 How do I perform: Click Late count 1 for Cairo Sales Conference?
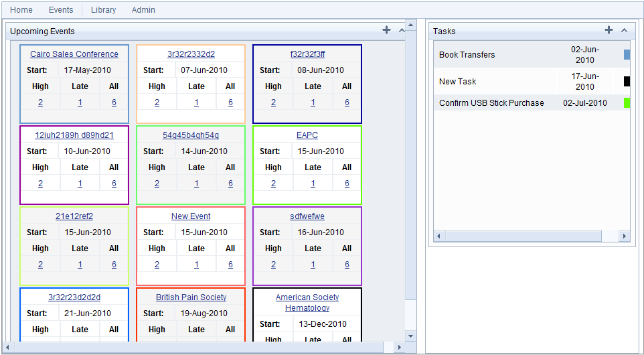point(80,102)
